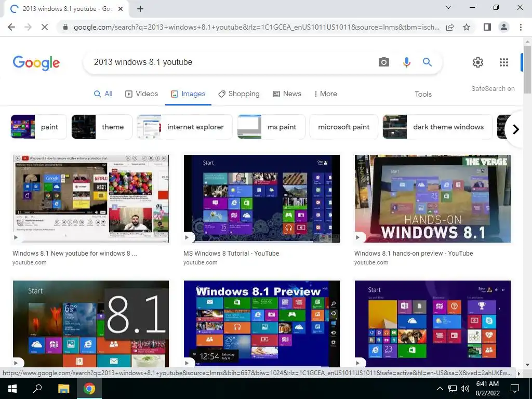Open the Chrome three-dot menu

click(521, 27)
